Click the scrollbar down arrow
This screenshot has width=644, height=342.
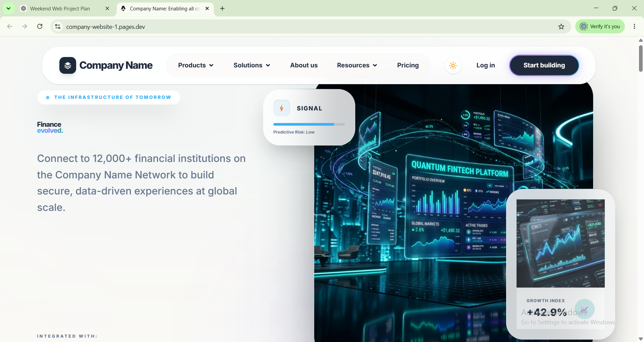click(x=641, y=339)
